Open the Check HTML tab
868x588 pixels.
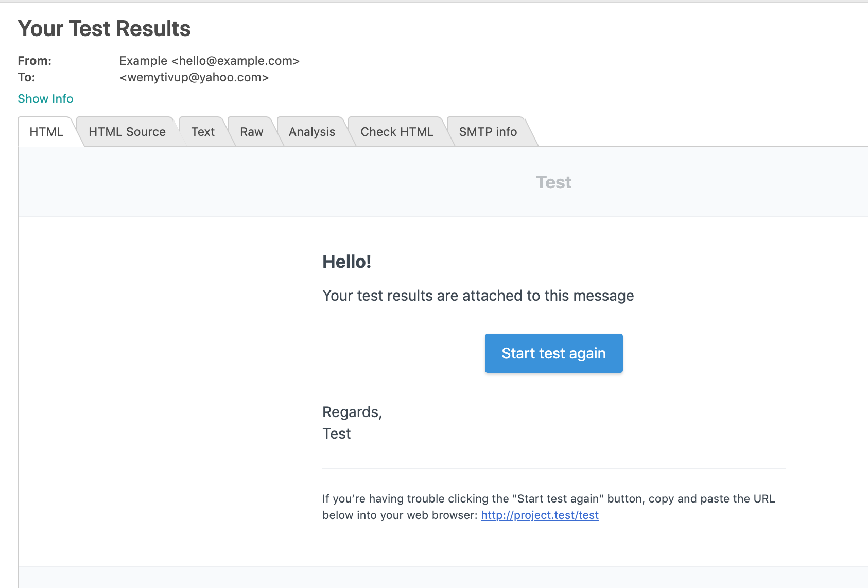(x=397, y=132)
